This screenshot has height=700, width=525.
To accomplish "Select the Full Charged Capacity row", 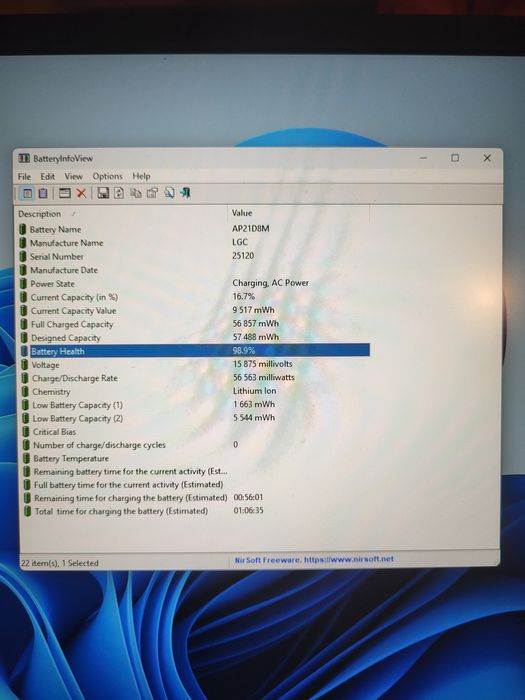I will (195, 324).
